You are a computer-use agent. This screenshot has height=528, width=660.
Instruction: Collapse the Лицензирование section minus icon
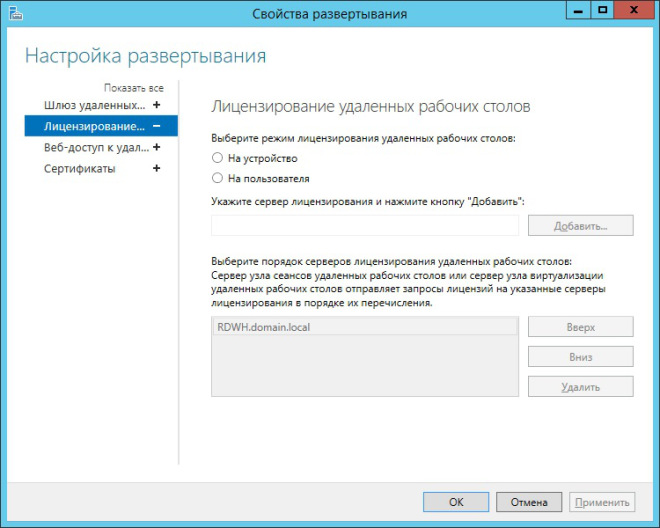[x=156, y=126]
